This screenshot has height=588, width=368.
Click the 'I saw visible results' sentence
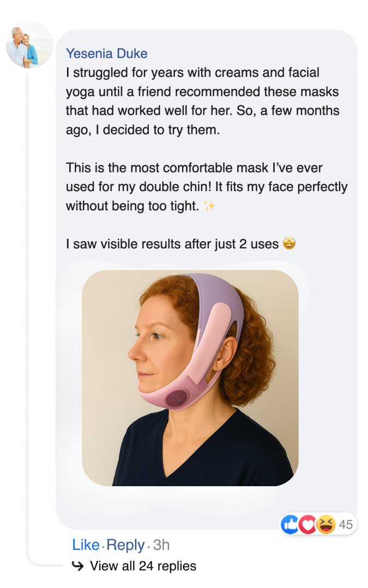coord(172,244)
